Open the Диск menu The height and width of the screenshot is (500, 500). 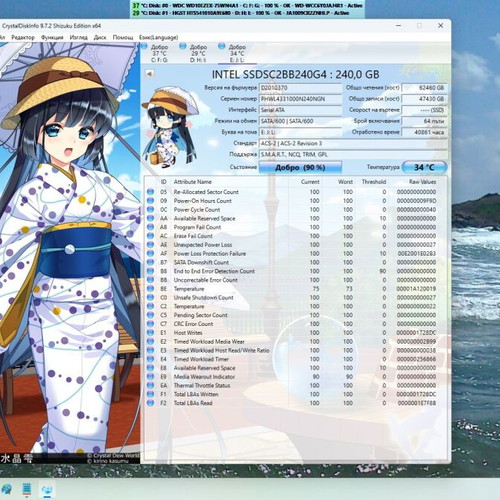coord(100,37)
